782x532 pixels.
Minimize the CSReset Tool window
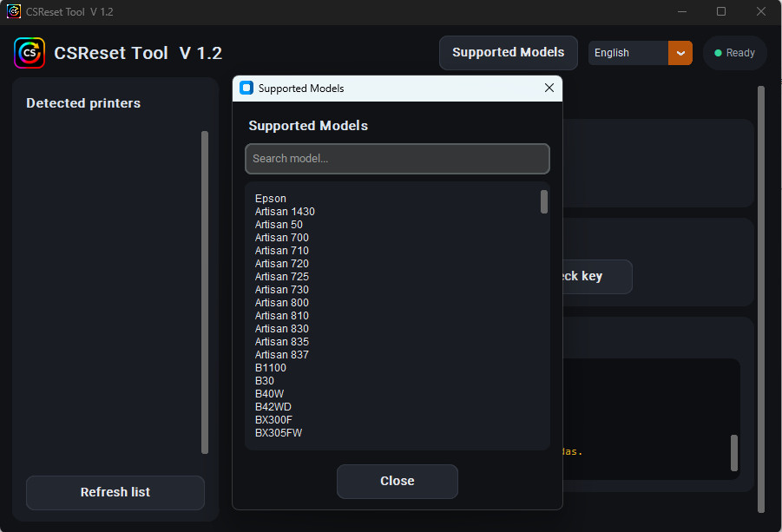click(x=682, y=11)
